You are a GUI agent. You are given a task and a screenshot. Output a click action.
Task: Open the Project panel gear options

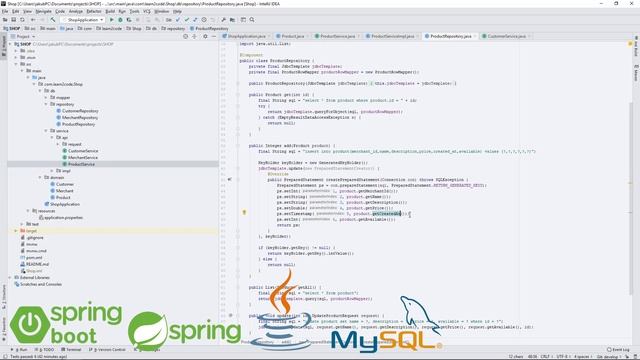coord(205,36)
